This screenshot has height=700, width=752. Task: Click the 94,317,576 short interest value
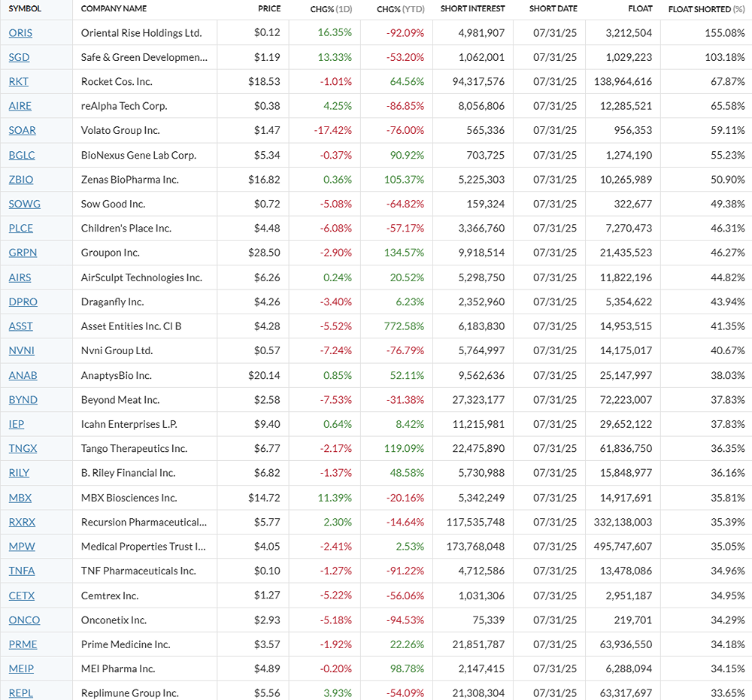tap(478, 82)
